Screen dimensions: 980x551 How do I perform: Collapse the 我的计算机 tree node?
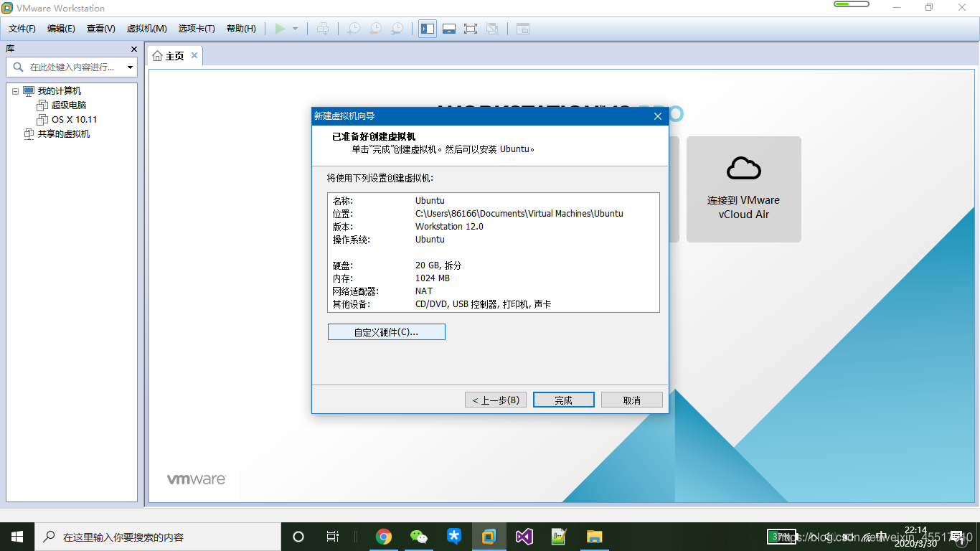point(15,91)
